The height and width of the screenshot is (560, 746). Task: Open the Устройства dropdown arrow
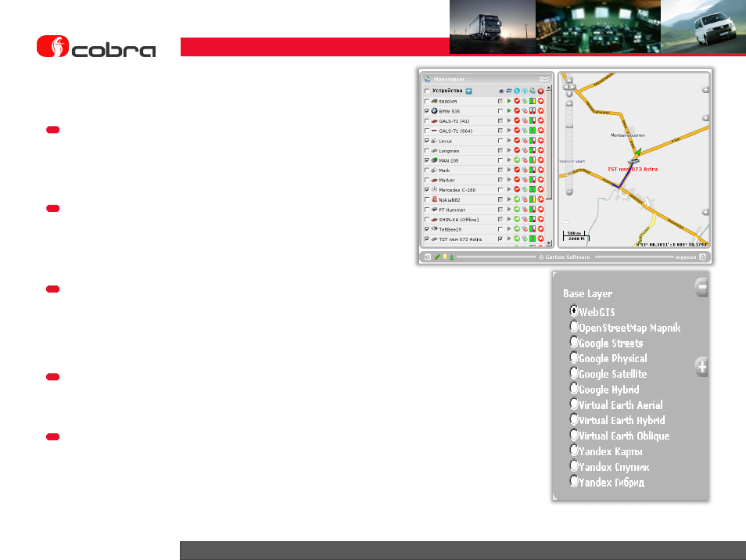tap(468, 91)
